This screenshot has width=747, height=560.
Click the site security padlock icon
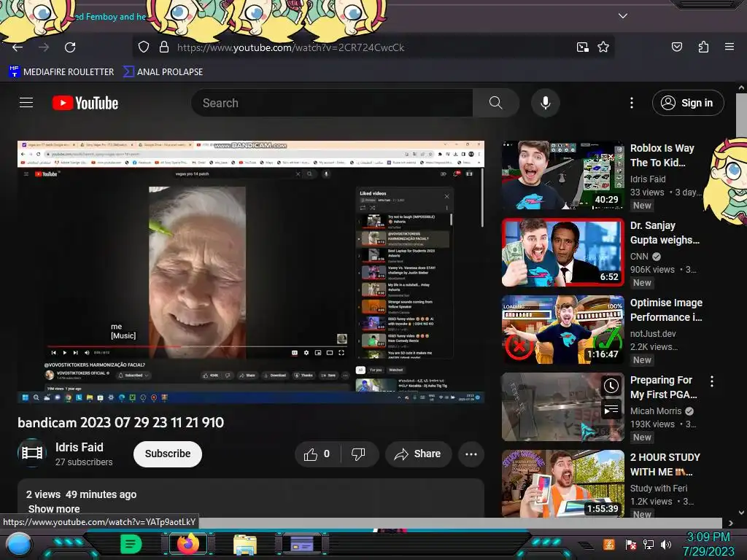coord(164,47)
